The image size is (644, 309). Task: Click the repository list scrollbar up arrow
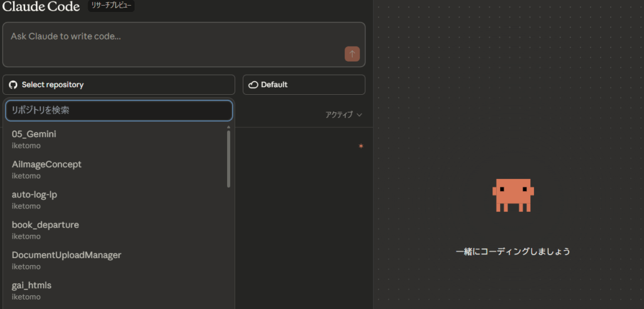228,127
